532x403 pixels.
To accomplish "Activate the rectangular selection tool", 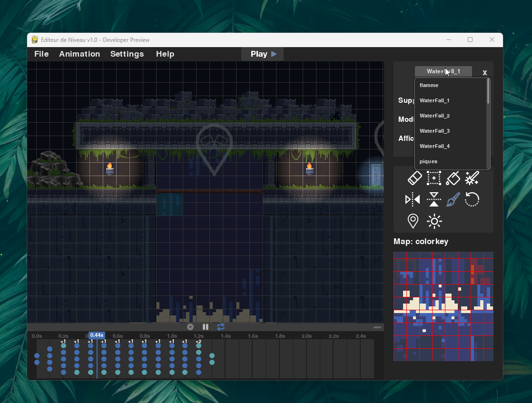I will [x=434, y=178].
